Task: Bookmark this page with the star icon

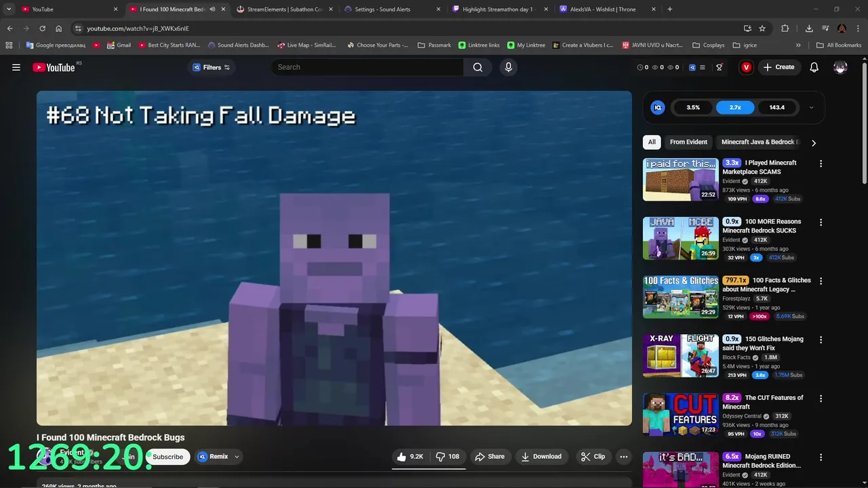Action: point(762,28)
